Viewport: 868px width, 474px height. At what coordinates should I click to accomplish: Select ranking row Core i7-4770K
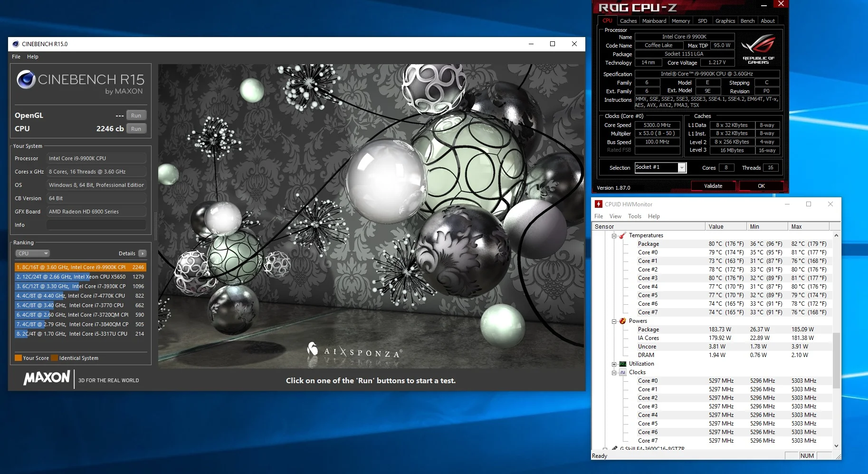pos(80,296)
